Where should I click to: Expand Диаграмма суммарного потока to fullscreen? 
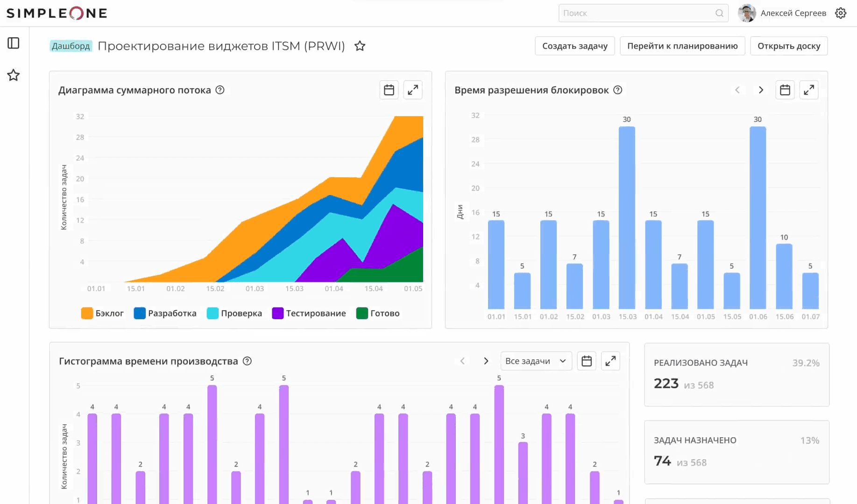[x=413, y=90]
